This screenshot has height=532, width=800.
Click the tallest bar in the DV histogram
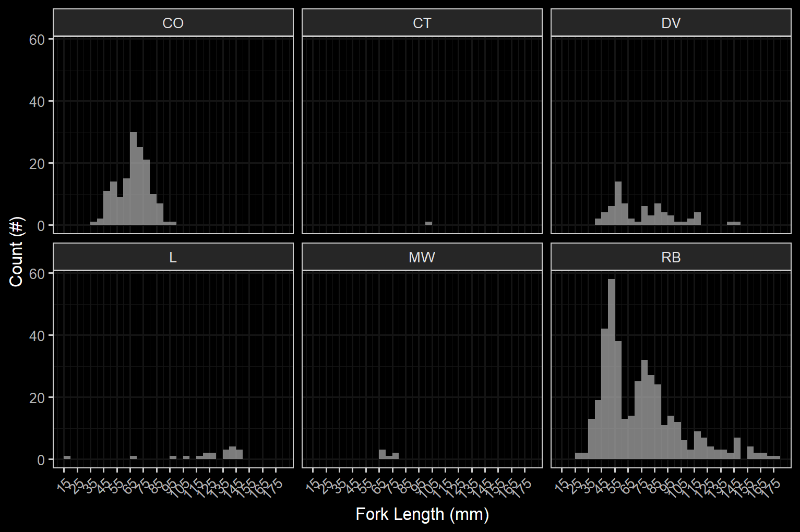(x=618, y=203)
